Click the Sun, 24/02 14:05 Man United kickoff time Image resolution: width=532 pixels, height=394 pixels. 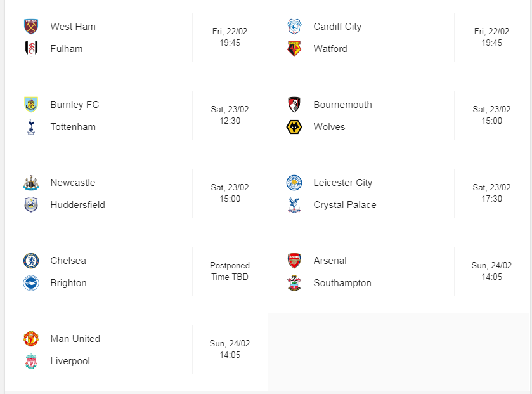pyautogui.click(x=230, y=349)
